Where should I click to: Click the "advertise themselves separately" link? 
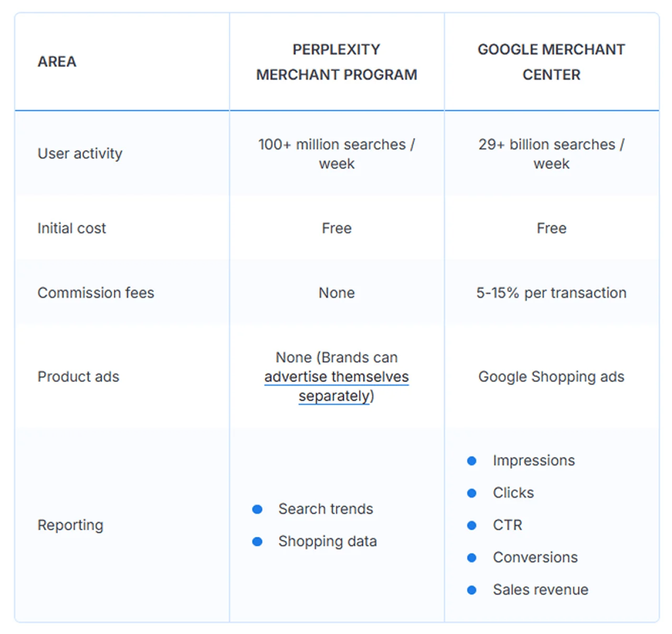(x=337, y=377)
